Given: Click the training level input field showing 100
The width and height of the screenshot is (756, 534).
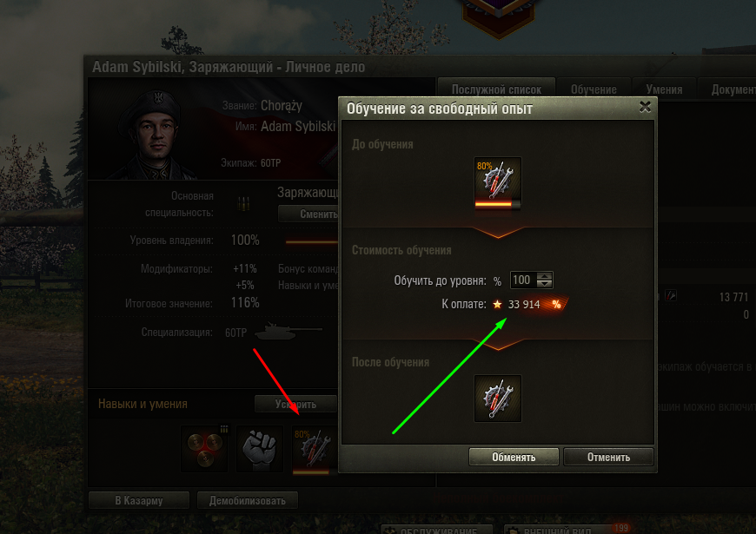Looking at the screenshot, I should pos(523,280).
